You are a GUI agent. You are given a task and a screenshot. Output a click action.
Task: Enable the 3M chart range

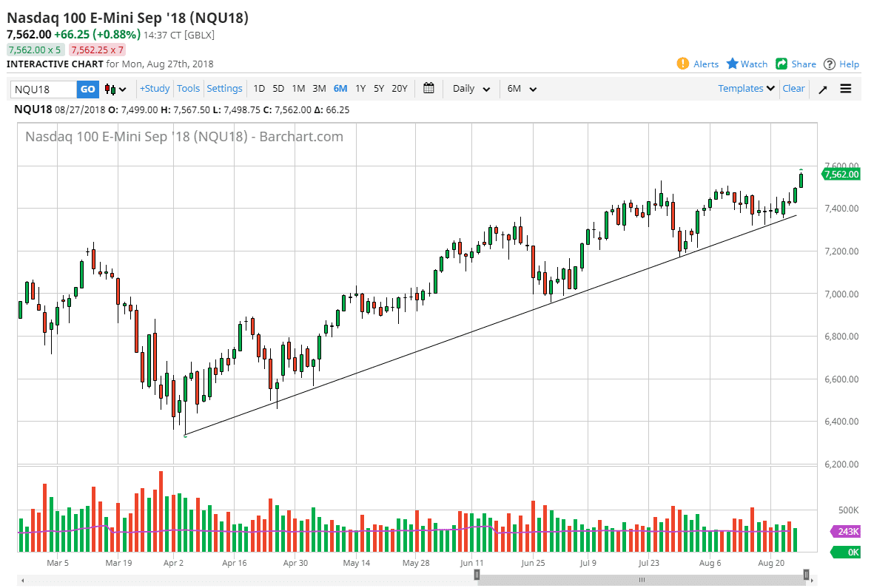click(319, 88)
